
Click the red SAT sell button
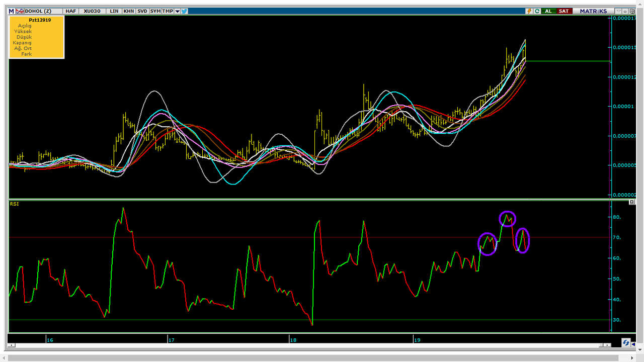564,11
